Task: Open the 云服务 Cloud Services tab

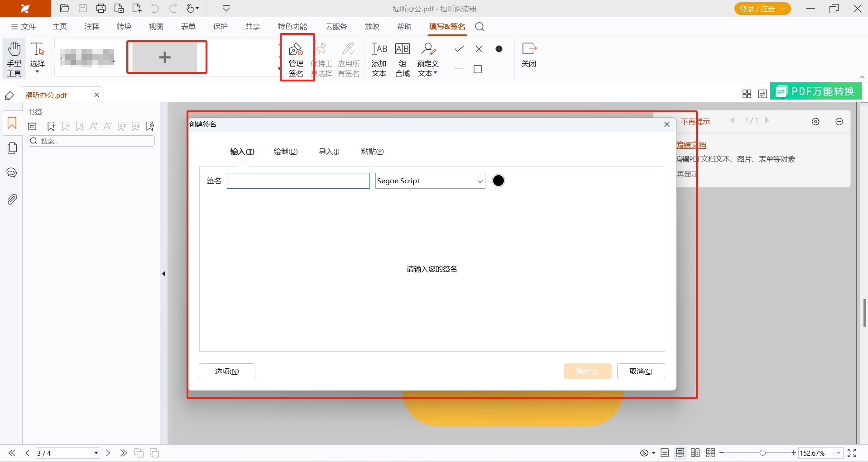Action: (x=336, y=27)
